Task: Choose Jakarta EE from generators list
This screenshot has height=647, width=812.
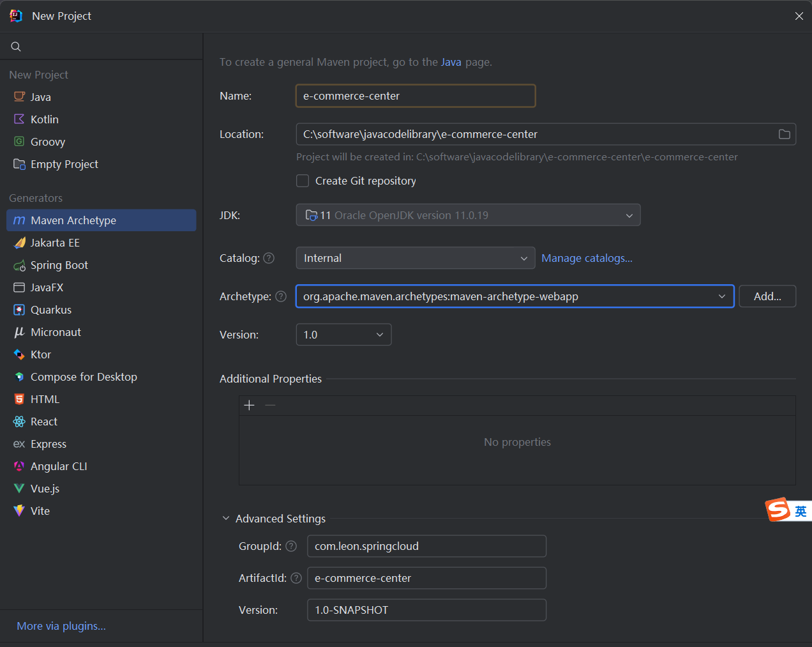Action: pos(55,243)
